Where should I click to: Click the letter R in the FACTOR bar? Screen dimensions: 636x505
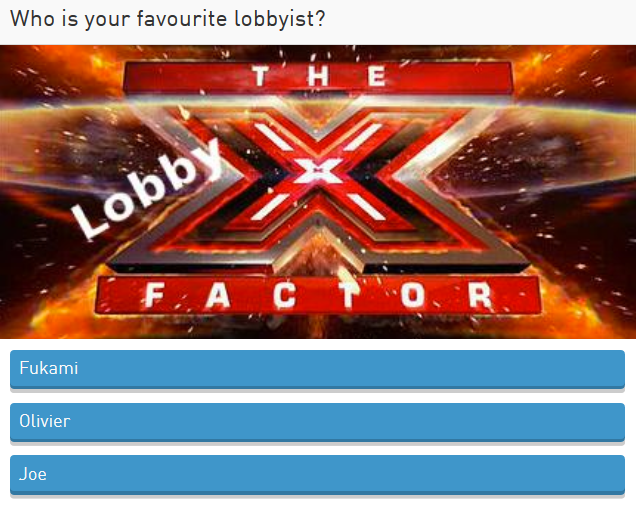(481, 295)
